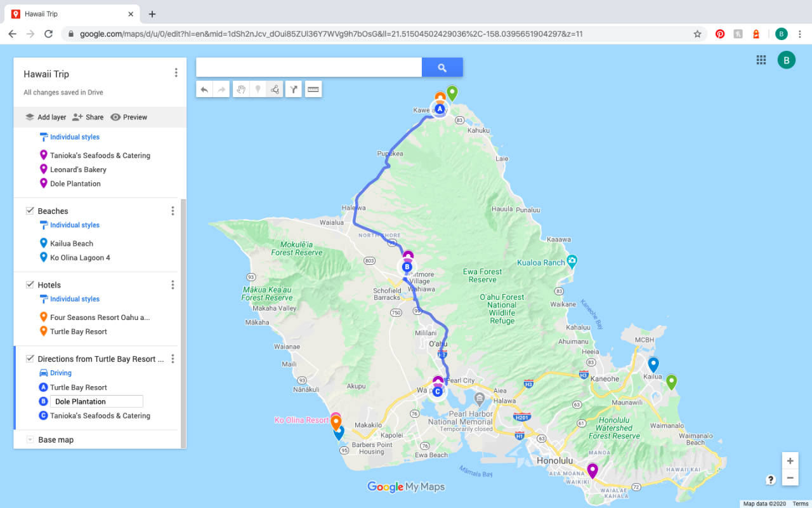Select Kailua Beach in the layer list
Image resolution: width=812 pixels, height=508 pixels.
pos(71,243)
